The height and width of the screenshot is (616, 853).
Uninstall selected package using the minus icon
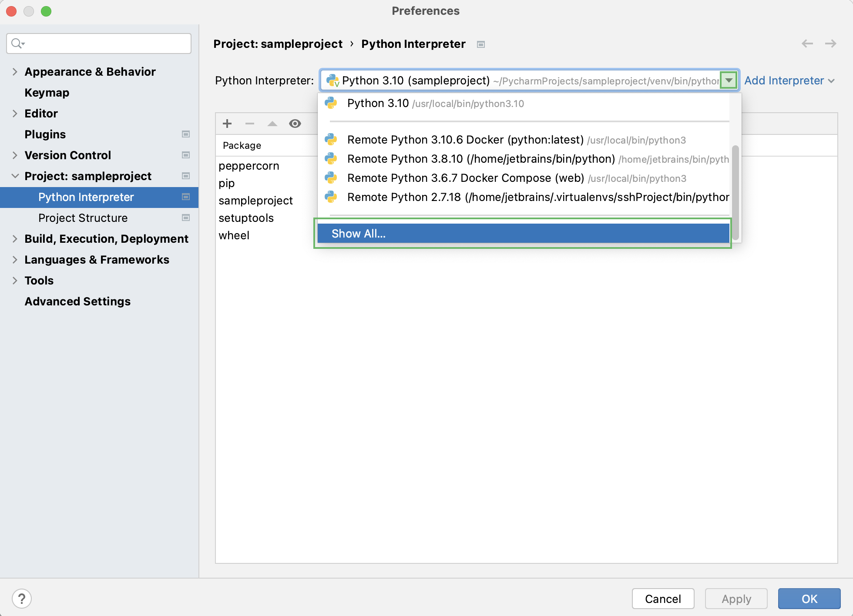coord(249,124)
